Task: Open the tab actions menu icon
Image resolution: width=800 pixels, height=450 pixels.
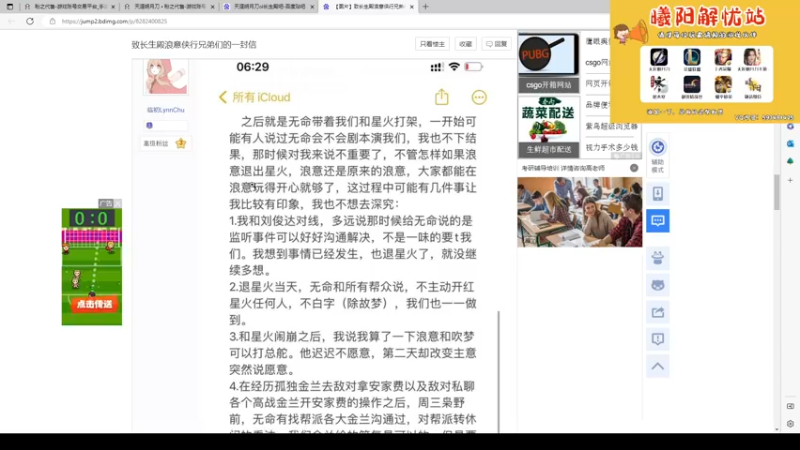Action: (x=10, y=7)
